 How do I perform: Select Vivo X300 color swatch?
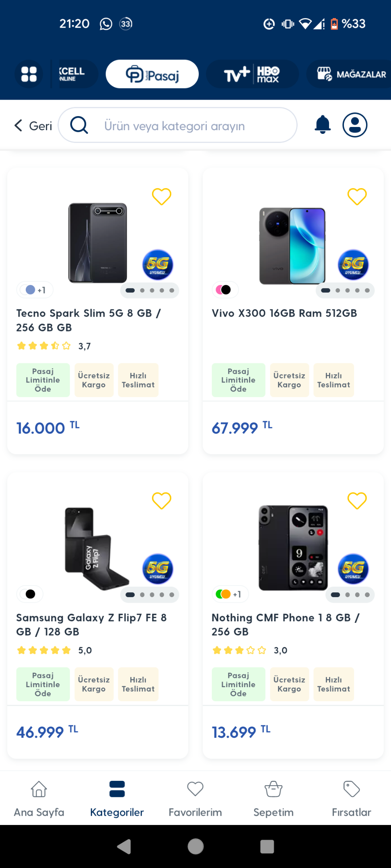(224, 290)
